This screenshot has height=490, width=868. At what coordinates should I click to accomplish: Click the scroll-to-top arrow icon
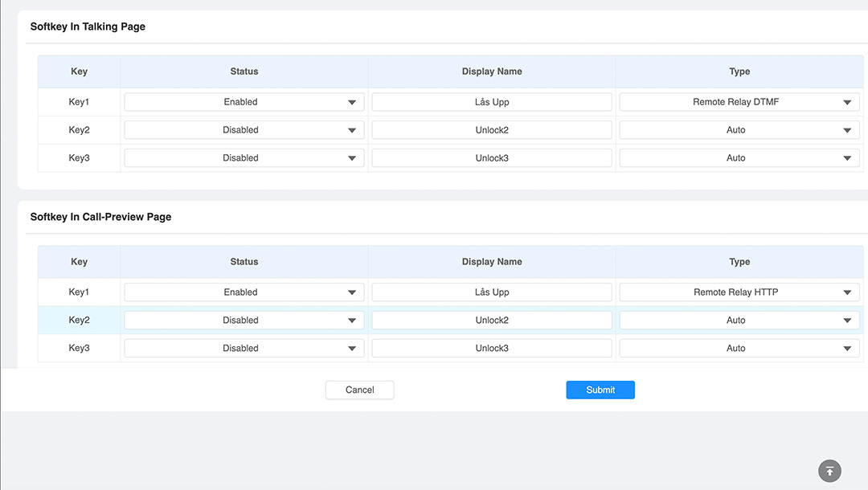(829, 471)
